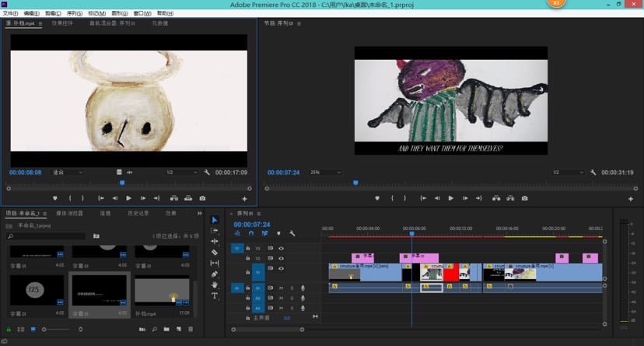This screenshot has height=346, width=644.
Task: Select the Hand tool
Action: pyautogui.click(x=215, y=285)
